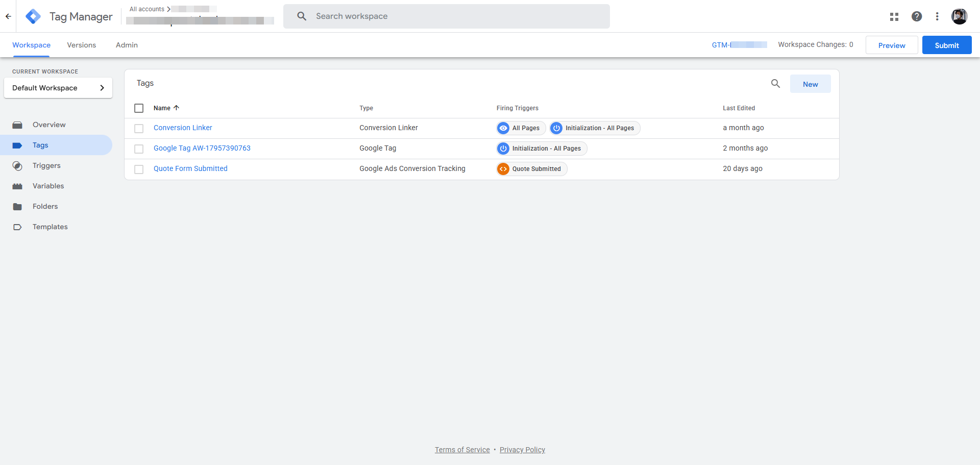Click into the Search workspace field

[x=447, y=16]
